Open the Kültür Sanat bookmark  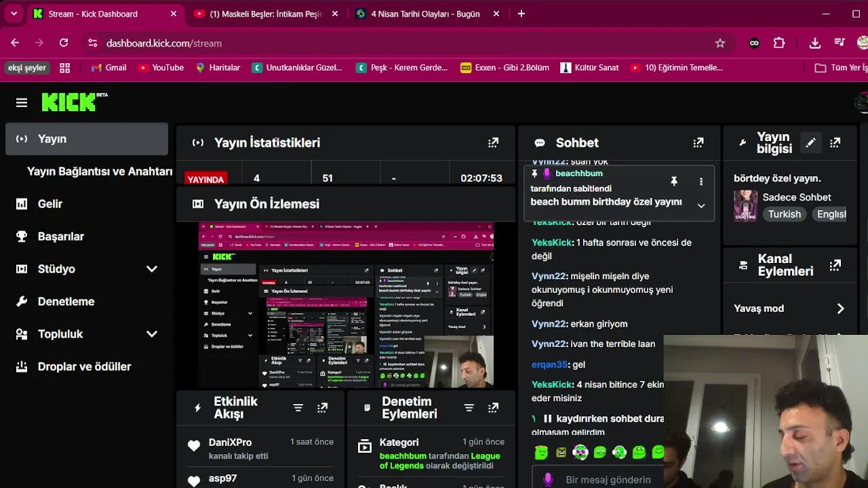[x=589, y=68]
